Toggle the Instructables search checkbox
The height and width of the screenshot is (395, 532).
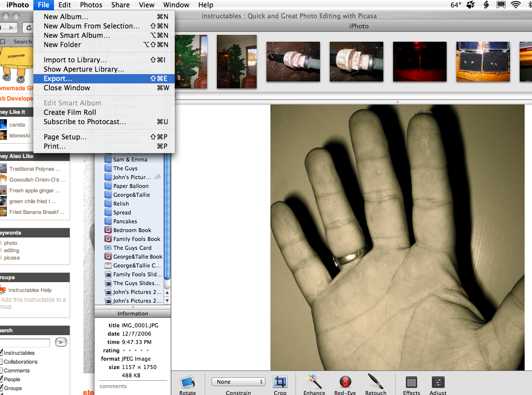[x=1, y=353]
